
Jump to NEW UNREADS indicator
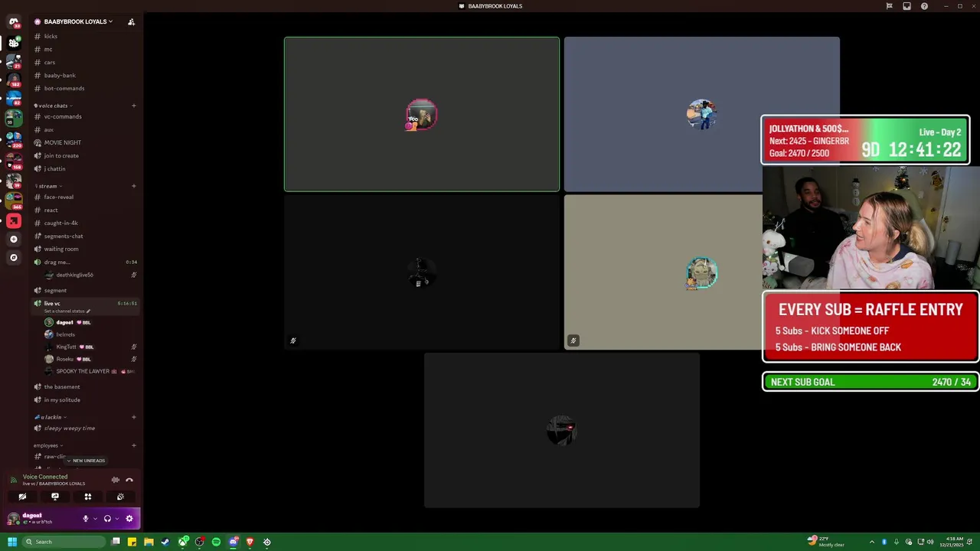(x=87, y=461)
